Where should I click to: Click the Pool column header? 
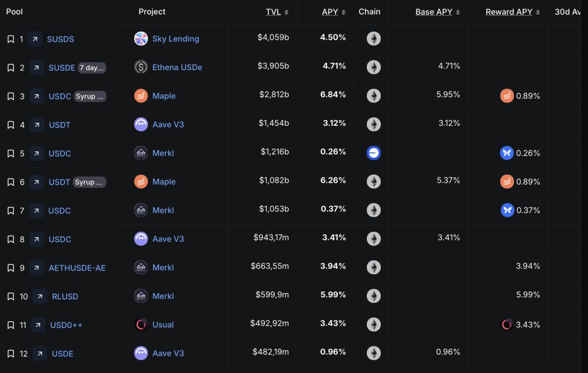coord(14,11)
